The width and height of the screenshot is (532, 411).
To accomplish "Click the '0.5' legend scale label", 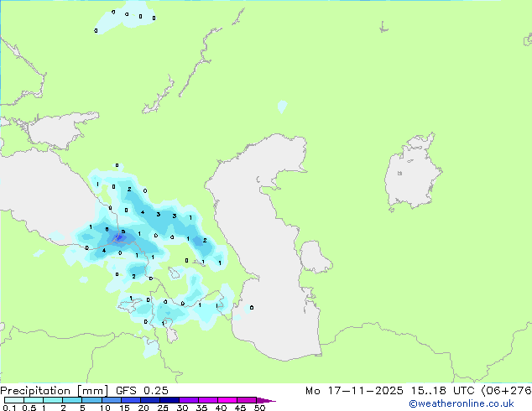I will pyautogui.click(x=29, y=408).
